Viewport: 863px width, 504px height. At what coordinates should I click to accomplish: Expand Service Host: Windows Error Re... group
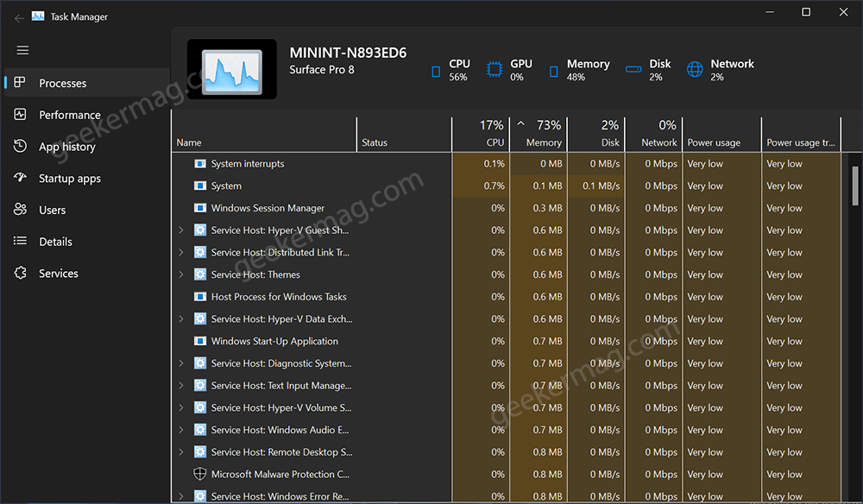tap(181, 495)
